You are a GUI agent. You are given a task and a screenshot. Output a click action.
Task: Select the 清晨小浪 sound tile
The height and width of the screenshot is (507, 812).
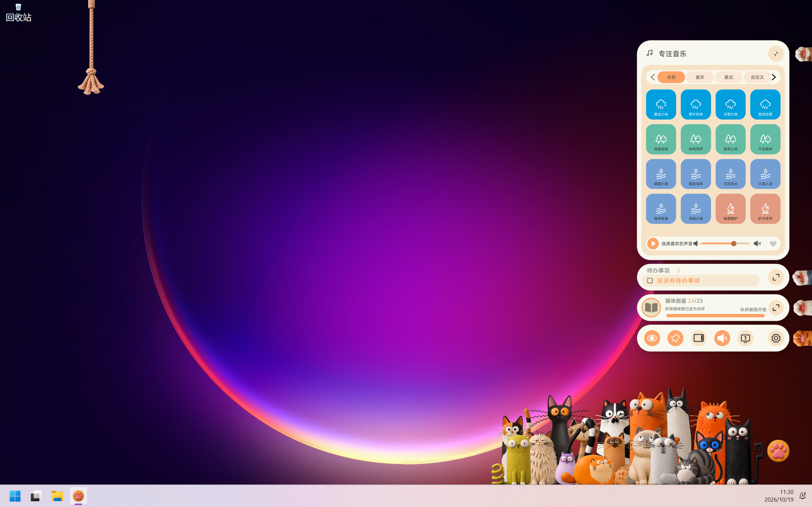pos(696,209)
